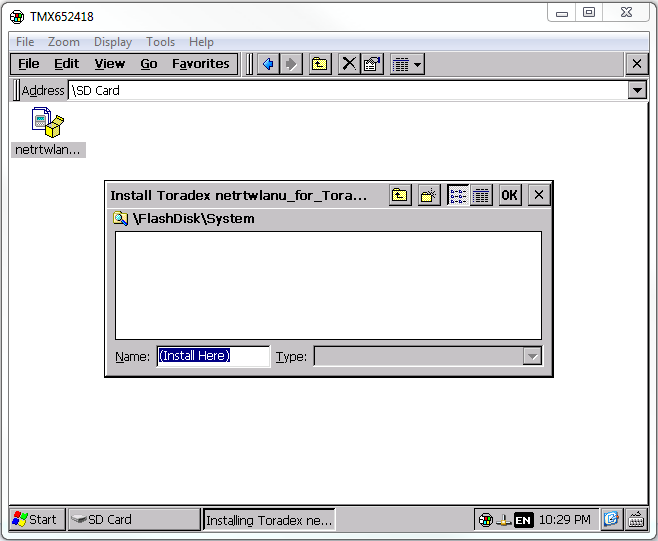Click the EN language indicator
The image size is (658, 541).
click(523, 521)
